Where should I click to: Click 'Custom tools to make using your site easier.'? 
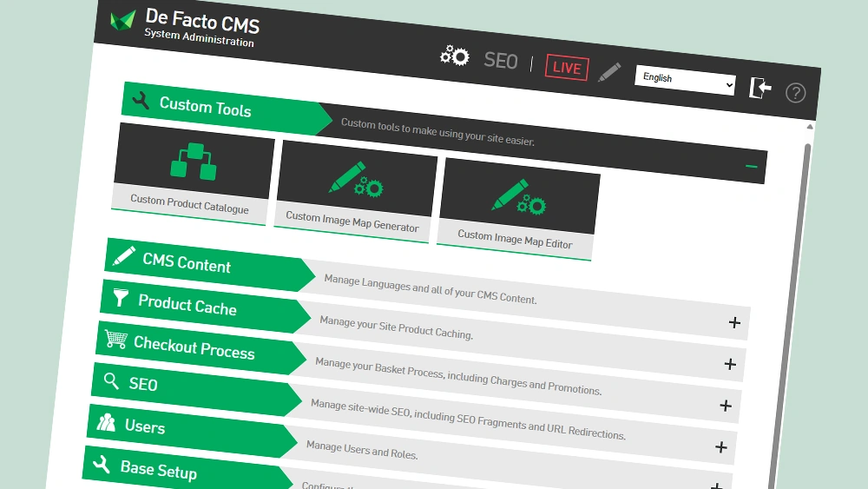click(437, 132)
